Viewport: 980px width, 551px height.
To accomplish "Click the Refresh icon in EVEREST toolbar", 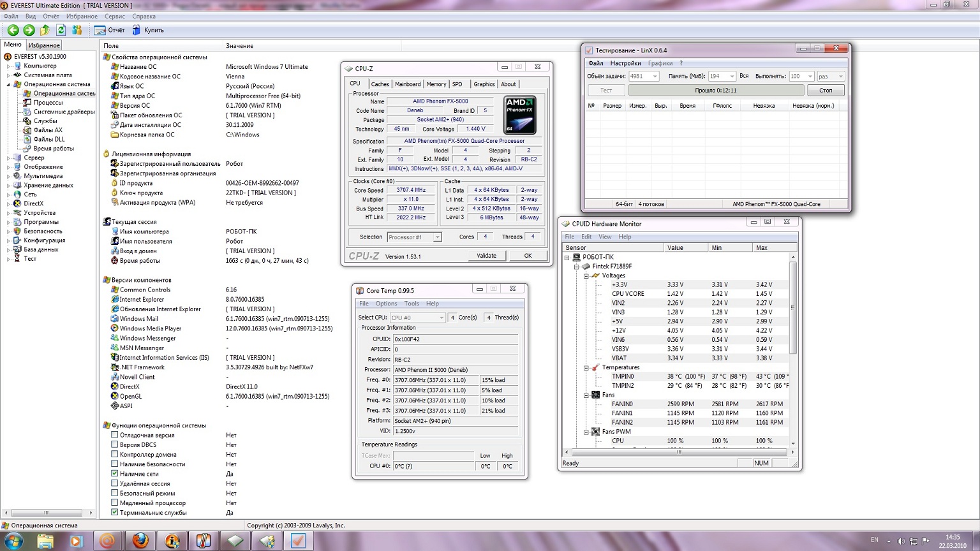I will (61, 30).
